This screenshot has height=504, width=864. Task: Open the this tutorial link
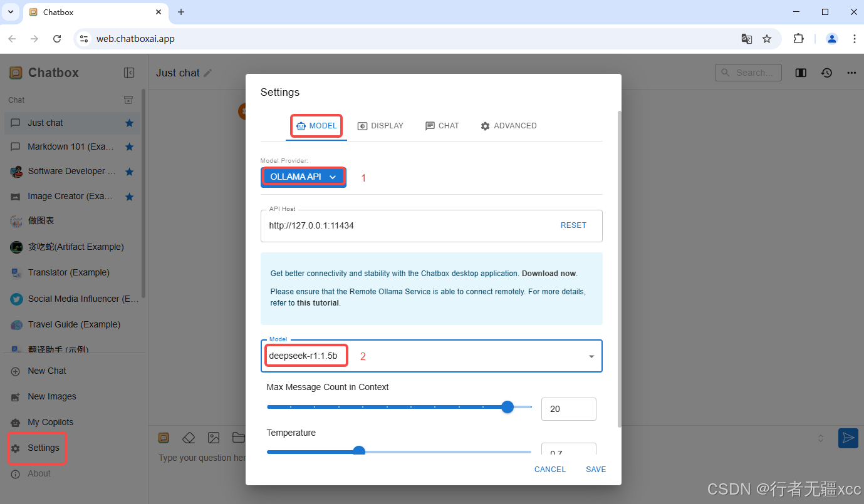(x=318, y=303)
